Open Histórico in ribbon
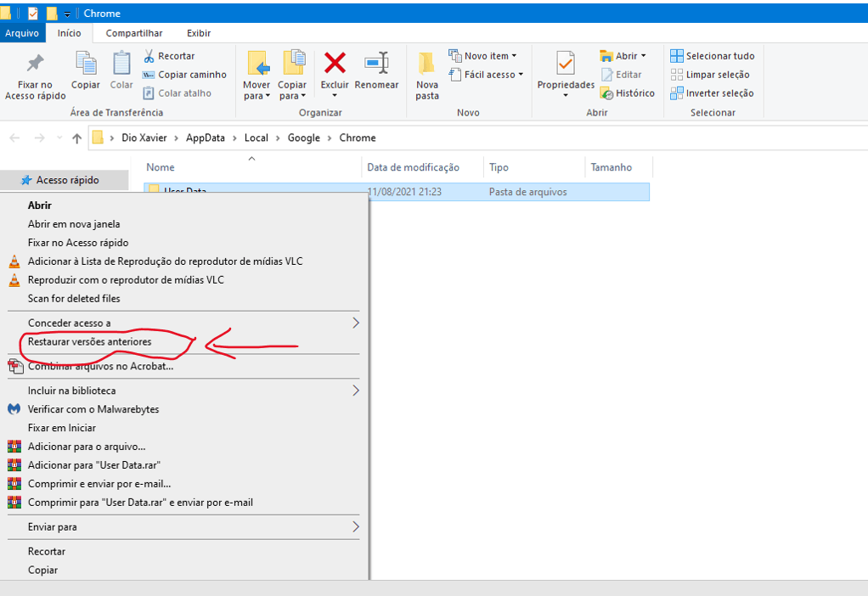This screenshot has height=596, width=868. coord(627,93)
